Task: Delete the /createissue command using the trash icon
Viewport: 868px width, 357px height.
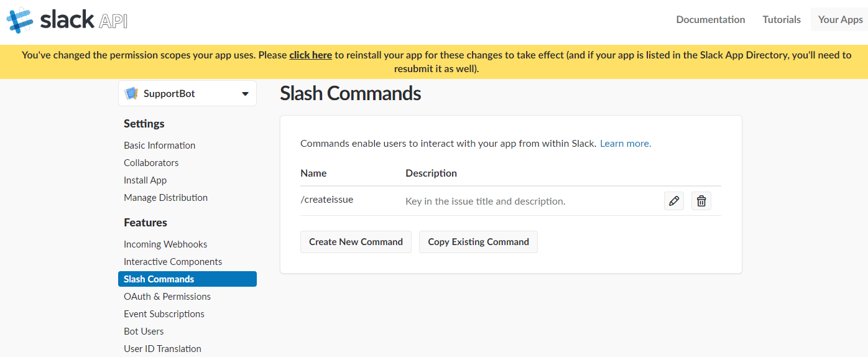Action: tap(701, 201)
